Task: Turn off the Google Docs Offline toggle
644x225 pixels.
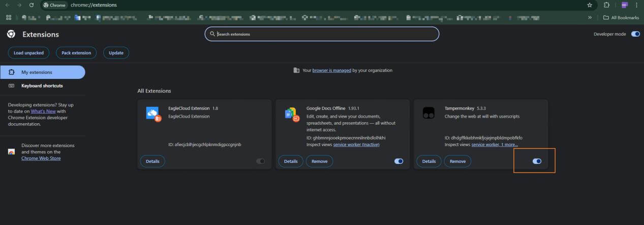Action: coord(398,161)
